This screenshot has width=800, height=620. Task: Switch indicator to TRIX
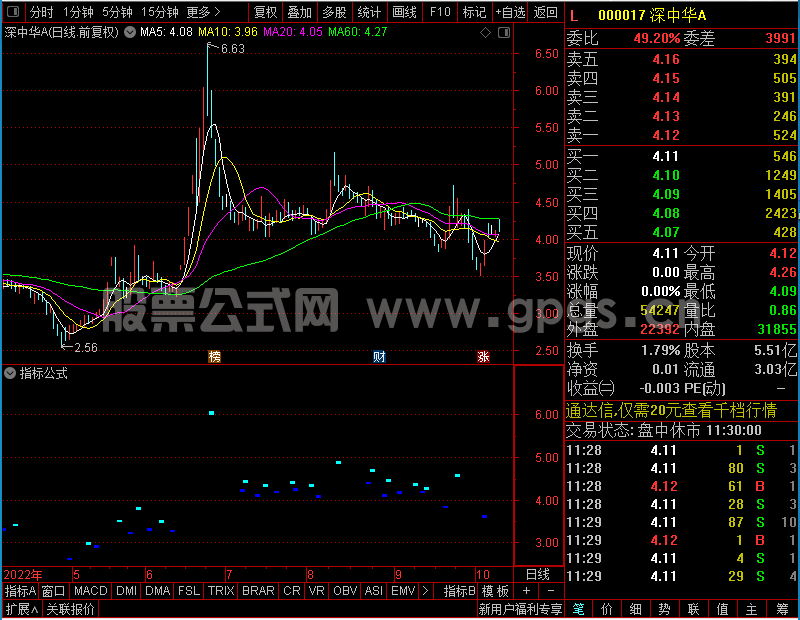221,591
